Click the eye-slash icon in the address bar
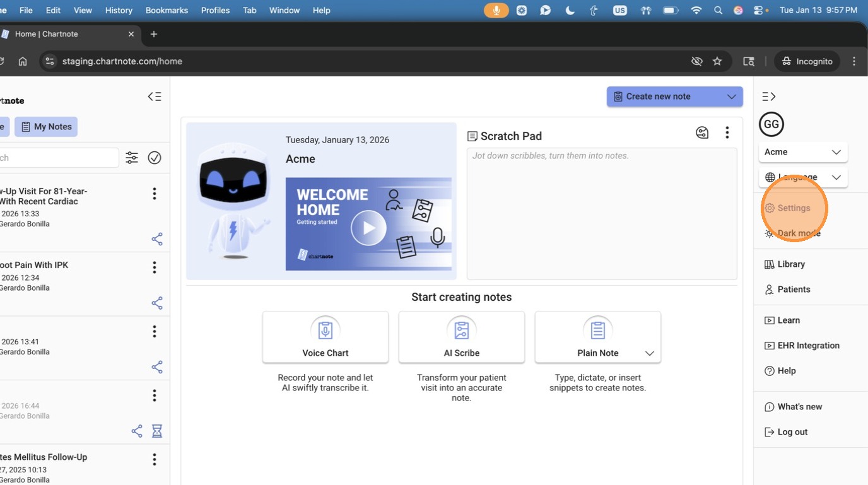 point(696,61)
